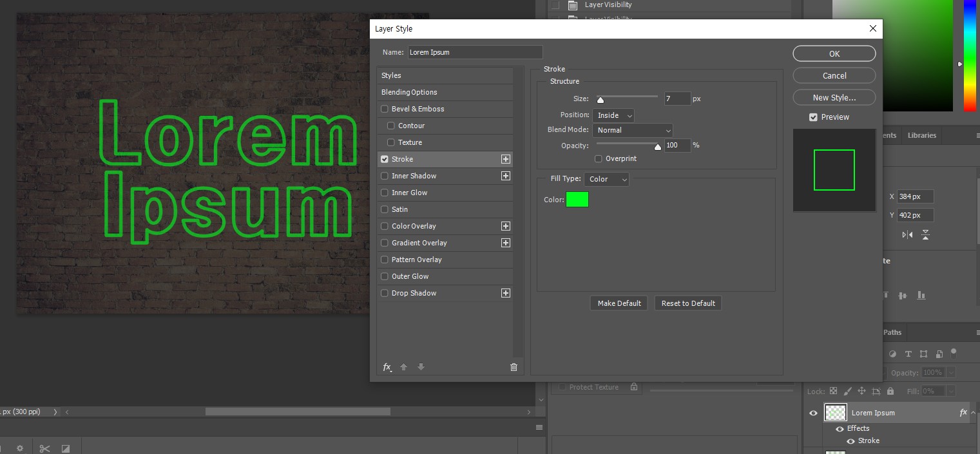Add another Color Overlay with plus icon
The height and width of the screenshot is (454, 980).
(x=506, y=226)
